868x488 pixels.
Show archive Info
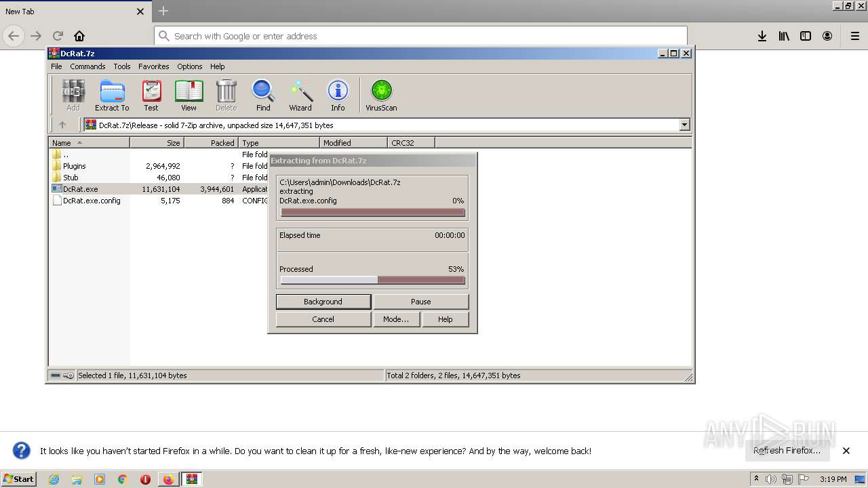pyautogui.click(x=338, y=95)
